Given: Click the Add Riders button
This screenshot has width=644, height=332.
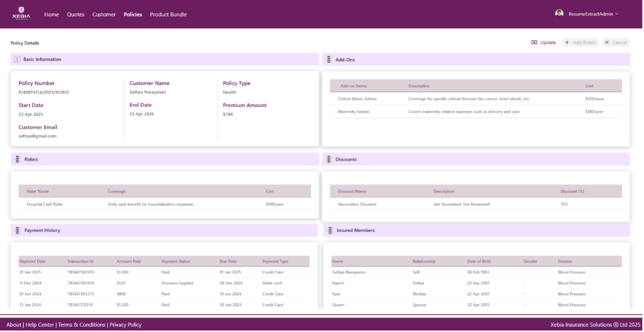Looking at the screenshot, I should [580, 43].
